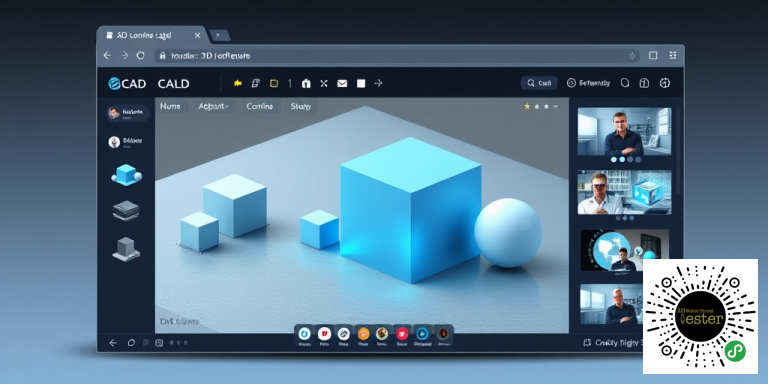Expand the chevron at viewport top right

[x=555, y=106]
